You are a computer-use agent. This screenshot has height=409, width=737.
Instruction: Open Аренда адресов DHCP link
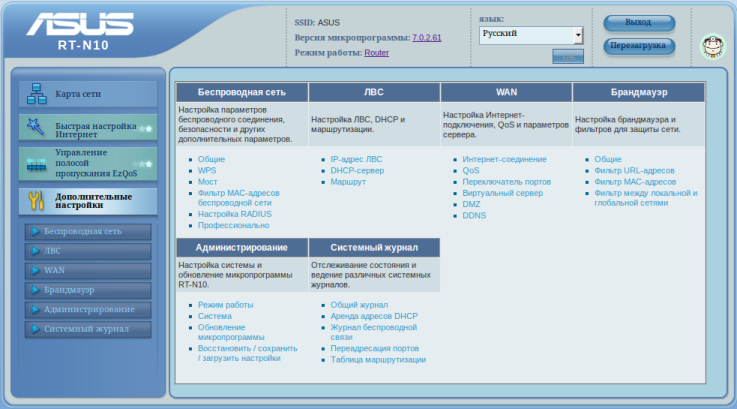[x=374, y=316]
